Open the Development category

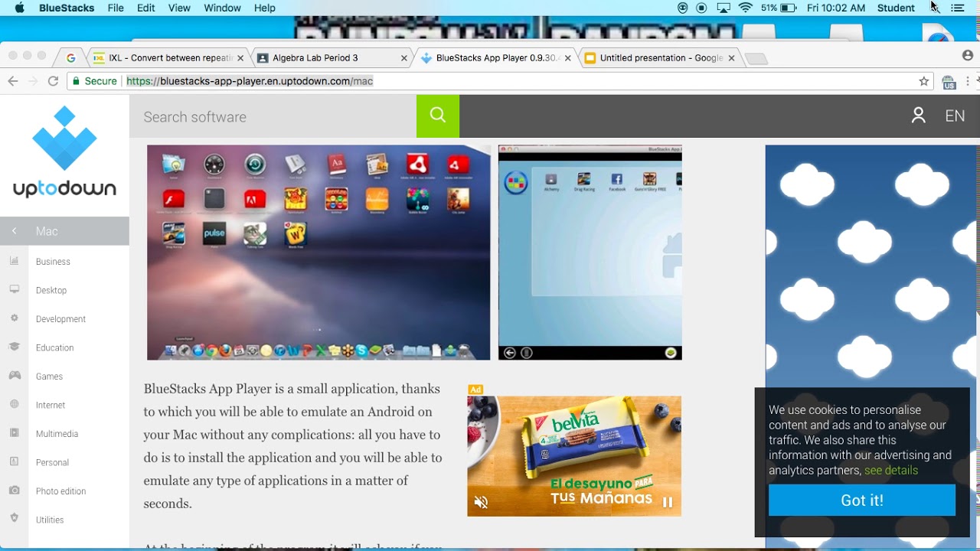click(x=60, y=319)
